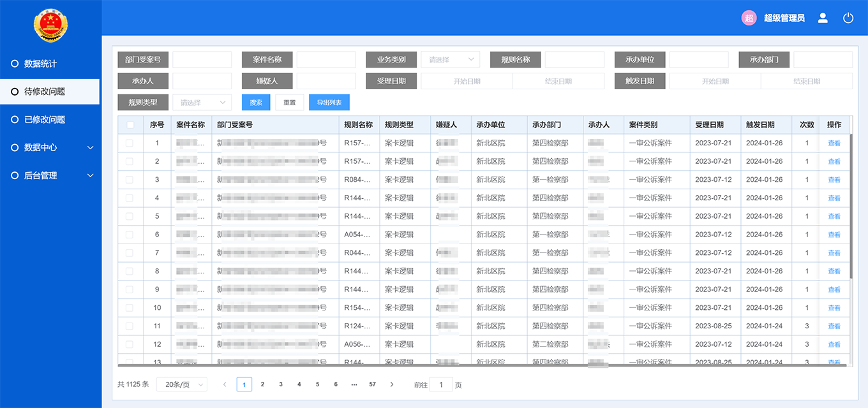Open the 20条/页 page size dropdown
This screenshot has width=868, height=408.
[182, 384]
